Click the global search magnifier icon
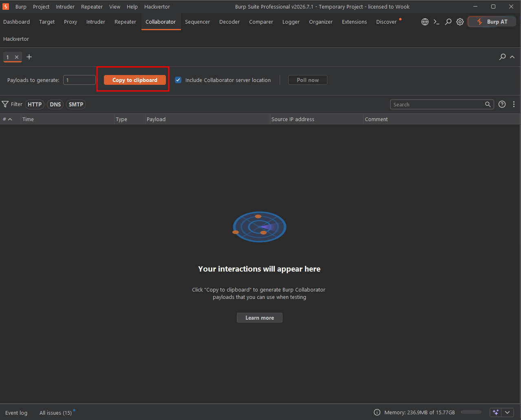The height and width of the screenshot is (420, 521). pos(448,22)
